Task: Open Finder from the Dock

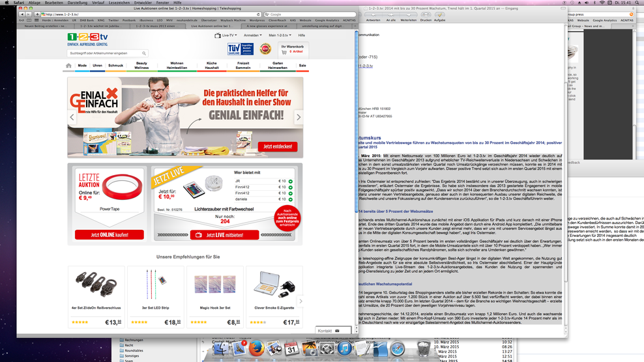Action: point(222,348)
